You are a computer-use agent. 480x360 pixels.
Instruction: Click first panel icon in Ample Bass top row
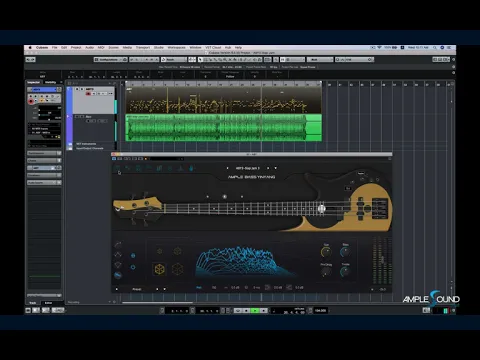(x=117, y=168)
